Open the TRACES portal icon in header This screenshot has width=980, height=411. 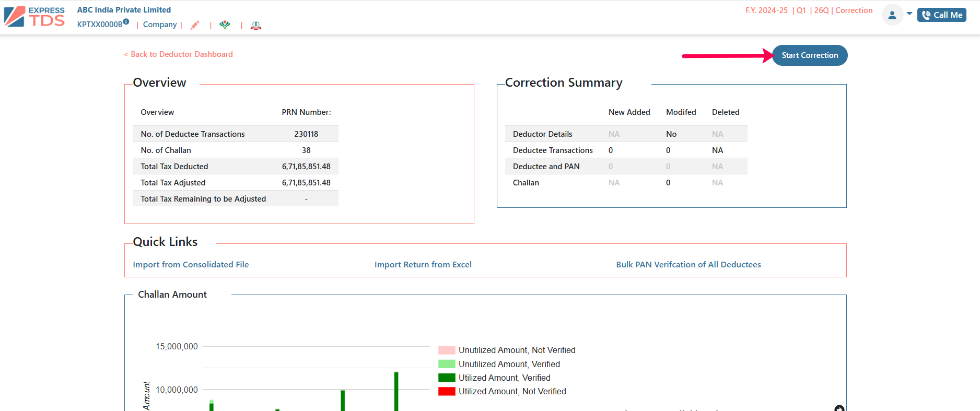click(225, 25)
